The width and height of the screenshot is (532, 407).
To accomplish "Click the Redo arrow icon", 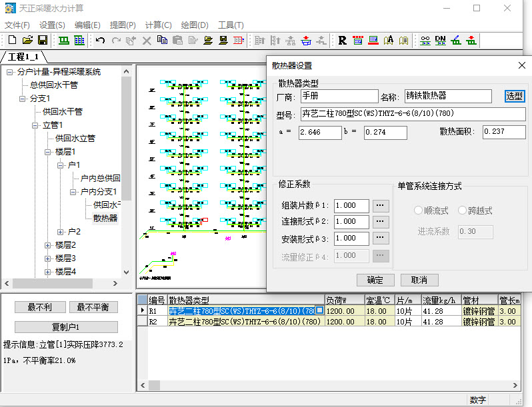I will tap(116, 41).
